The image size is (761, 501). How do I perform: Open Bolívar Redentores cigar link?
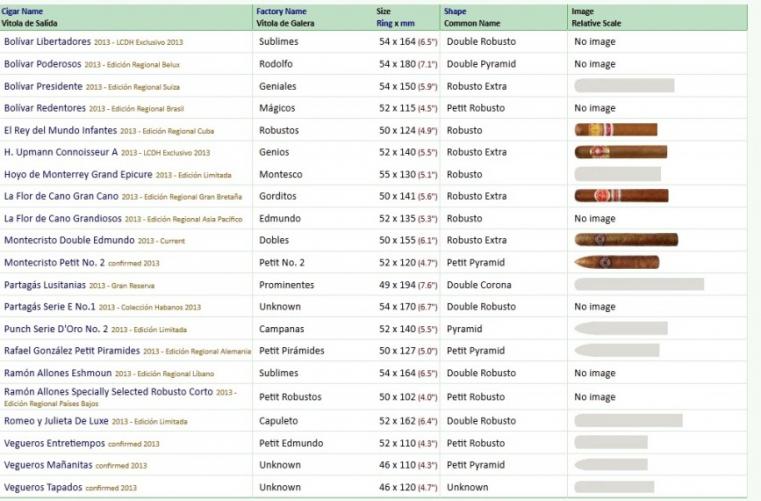45,108
